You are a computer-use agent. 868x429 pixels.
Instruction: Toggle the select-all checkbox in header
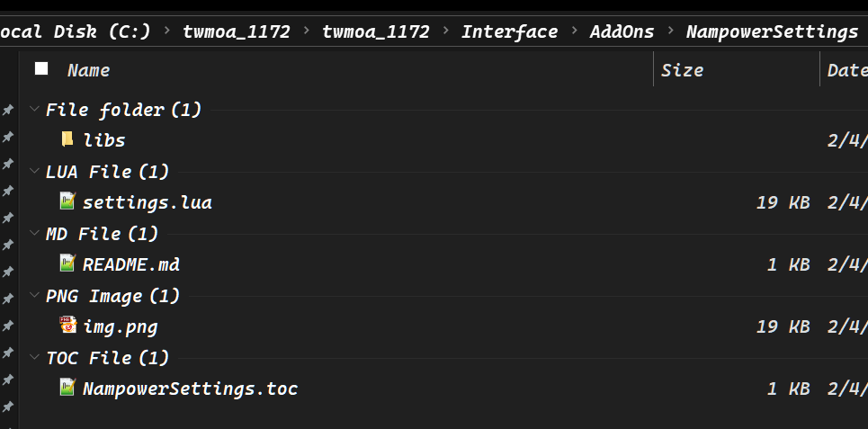tap(41, 69)
